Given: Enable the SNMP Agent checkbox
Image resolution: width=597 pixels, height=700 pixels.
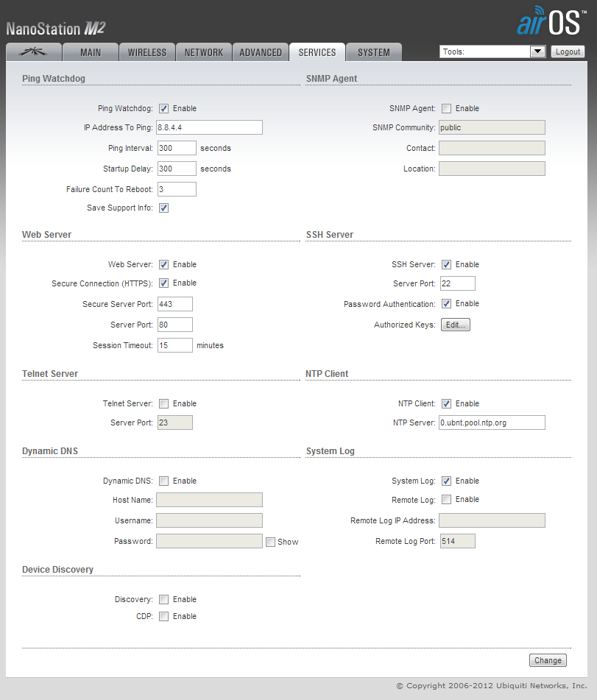Looking at the screenshot, I should point(447,108).
